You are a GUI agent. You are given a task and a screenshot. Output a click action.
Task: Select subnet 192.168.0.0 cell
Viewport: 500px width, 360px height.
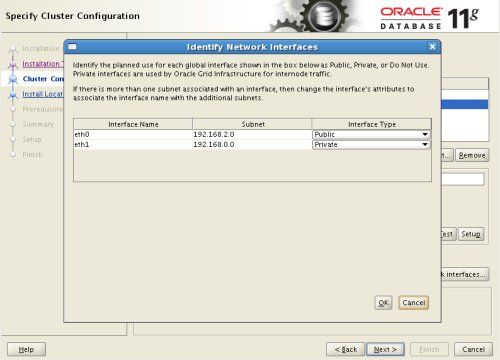[x=252, y=145]
